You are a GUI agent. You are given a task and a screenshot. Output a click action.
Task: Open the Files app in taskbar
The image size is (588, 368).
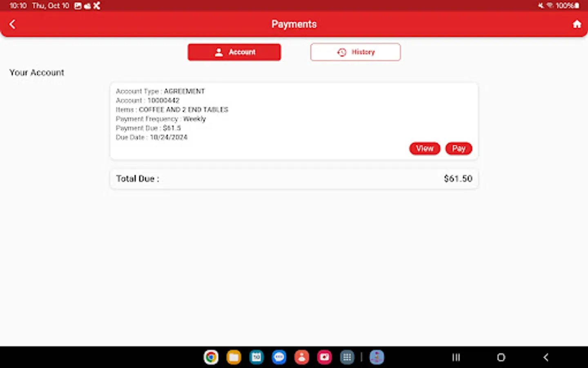(x=234, y=357)
